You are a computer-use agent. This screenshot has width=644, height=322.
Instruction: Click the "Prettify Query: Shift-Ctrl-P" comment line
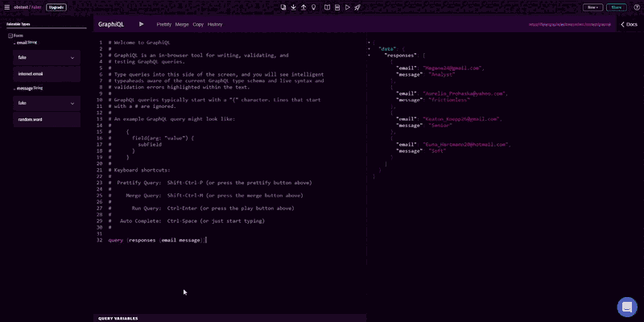(x=210, y=183)
